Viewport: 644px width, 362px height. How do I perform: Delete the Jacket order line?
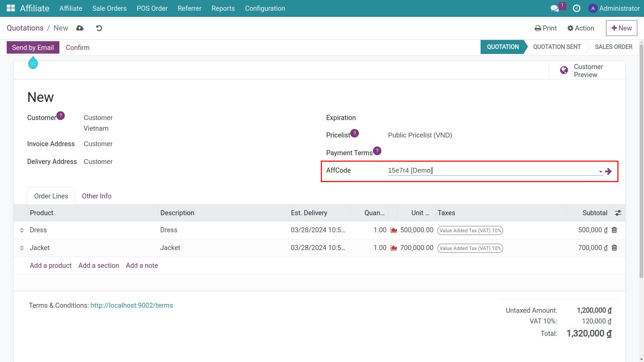coord(614,248)
